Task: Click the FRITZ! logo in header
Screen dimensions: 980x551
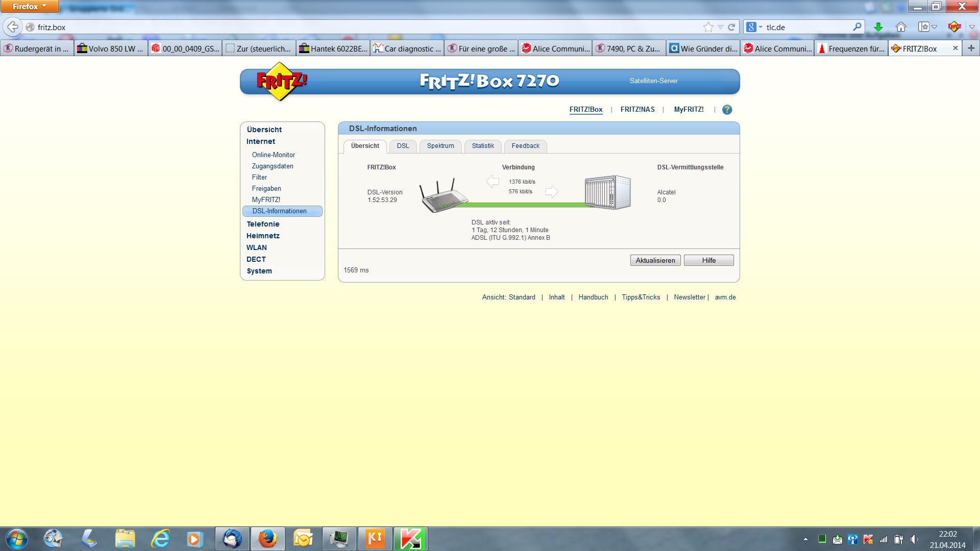Action: (280, 81)
